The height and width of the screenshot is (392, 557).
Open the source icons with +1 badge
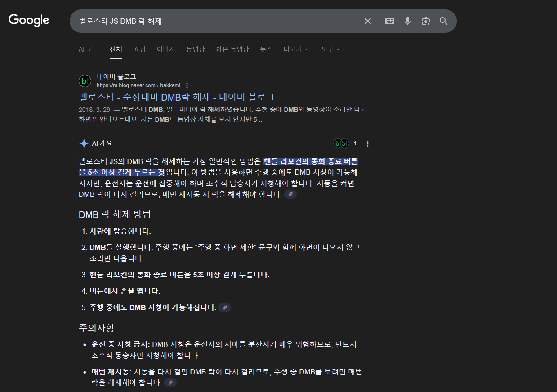coord(345,143)
